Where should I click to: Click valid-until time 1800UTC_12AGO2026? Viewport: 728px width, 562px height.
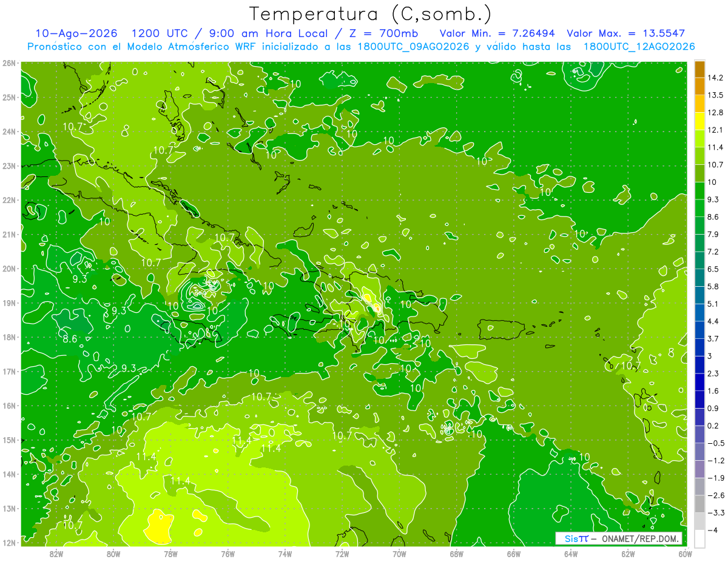click(639, 47)
